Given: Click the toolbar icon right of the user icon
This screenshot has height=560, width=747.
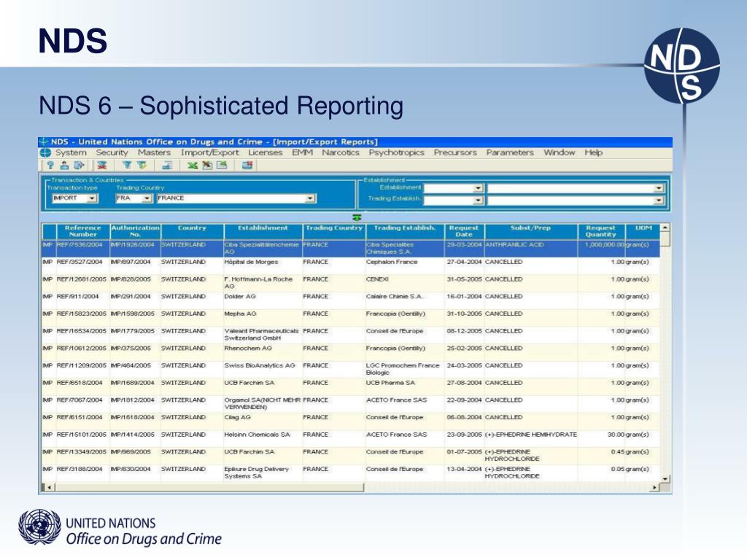Looking at the screenshot, I should coord(79,166).
